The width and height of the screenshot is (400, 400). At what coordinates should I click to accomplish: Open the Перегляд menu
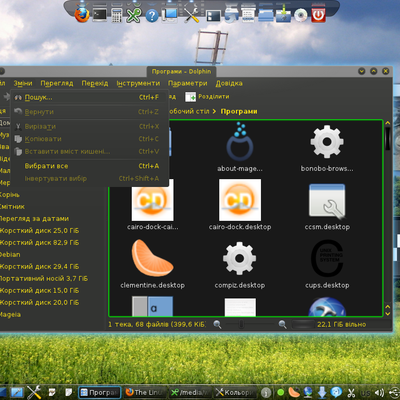coord(57,83)
